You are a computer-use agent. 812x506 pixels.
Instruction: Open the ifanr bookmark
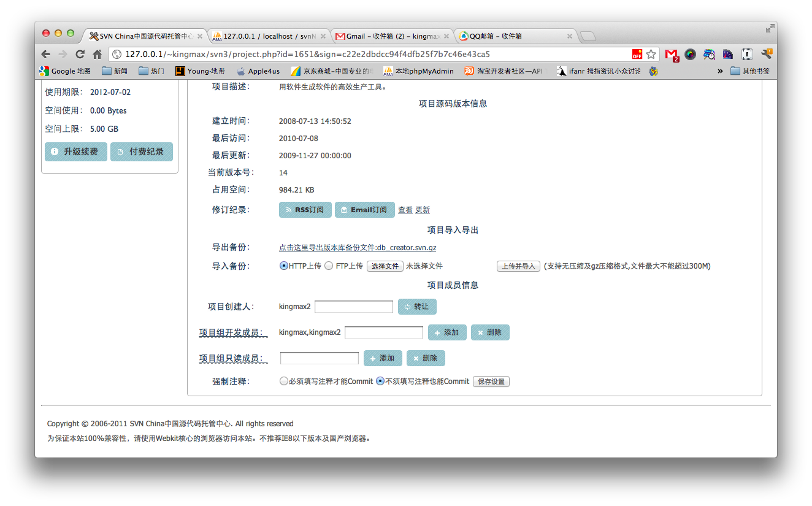(599, 71)
